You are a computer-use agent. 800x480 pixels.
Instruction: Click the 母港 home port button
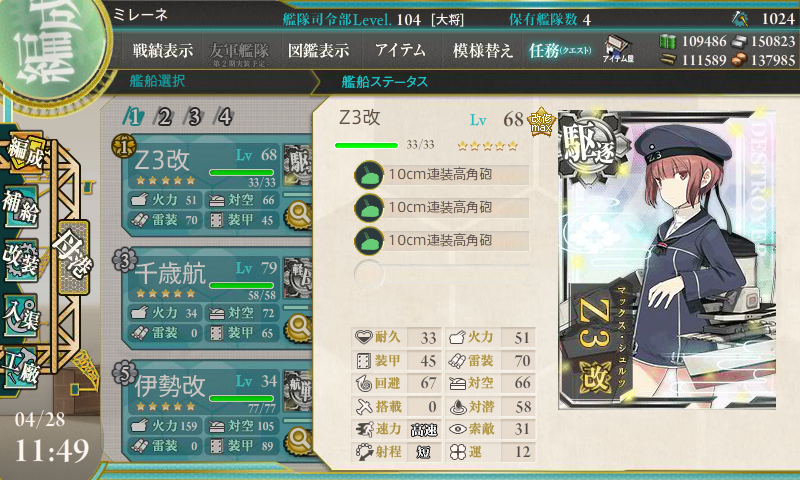(73, 257)
